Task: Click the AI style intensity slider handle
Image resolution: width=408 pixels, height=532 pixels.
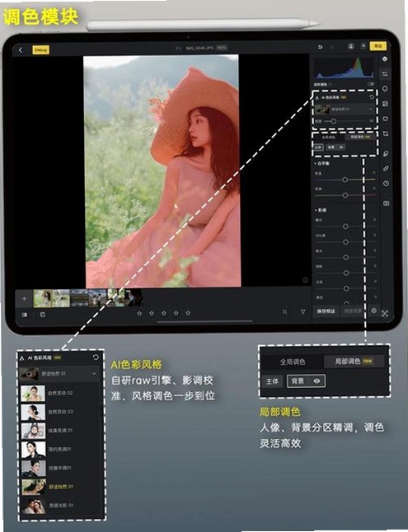Action: (334, 121)
